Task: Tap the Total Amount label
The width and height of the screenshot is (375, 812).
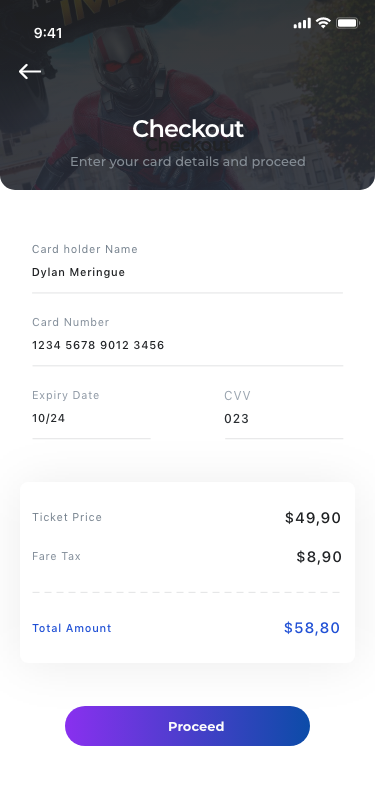Action: (x=72, y=628)
